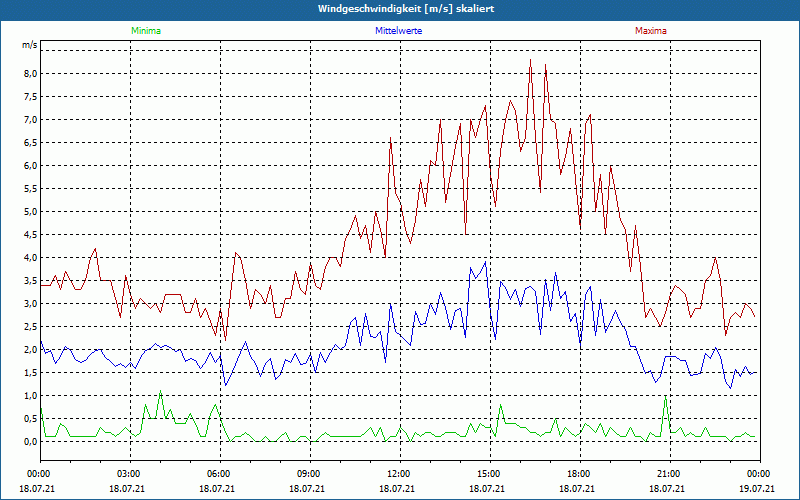Click the red Maxima legend label
The image size is (800, 500).
coord(651,31)
